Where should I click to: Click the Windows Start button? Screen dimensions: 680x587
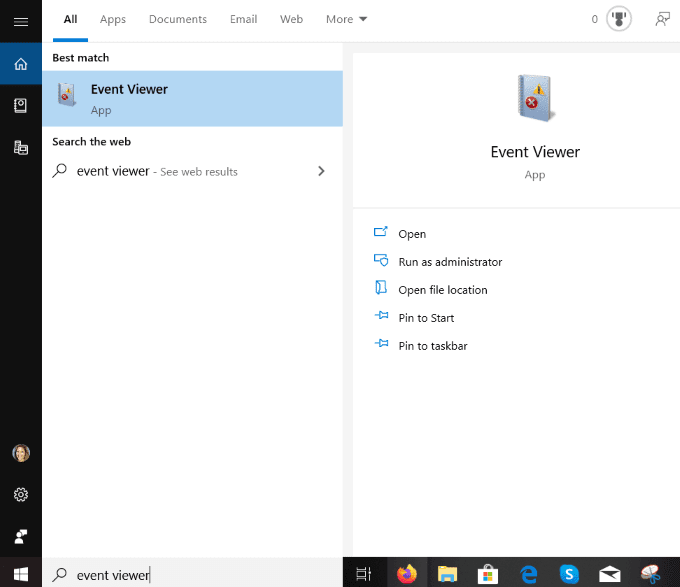20,574
